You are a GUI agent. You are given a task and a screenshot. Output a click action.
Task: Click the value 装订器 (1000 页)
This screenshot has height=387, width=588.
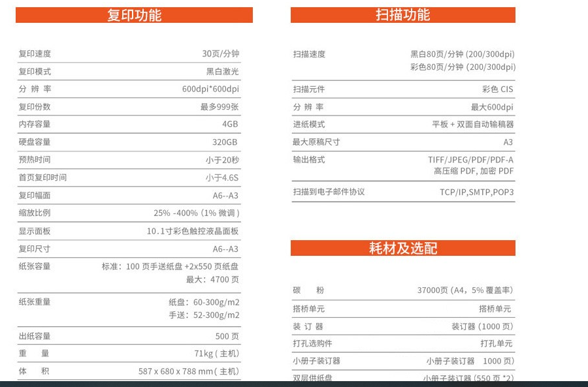point(483,326)
